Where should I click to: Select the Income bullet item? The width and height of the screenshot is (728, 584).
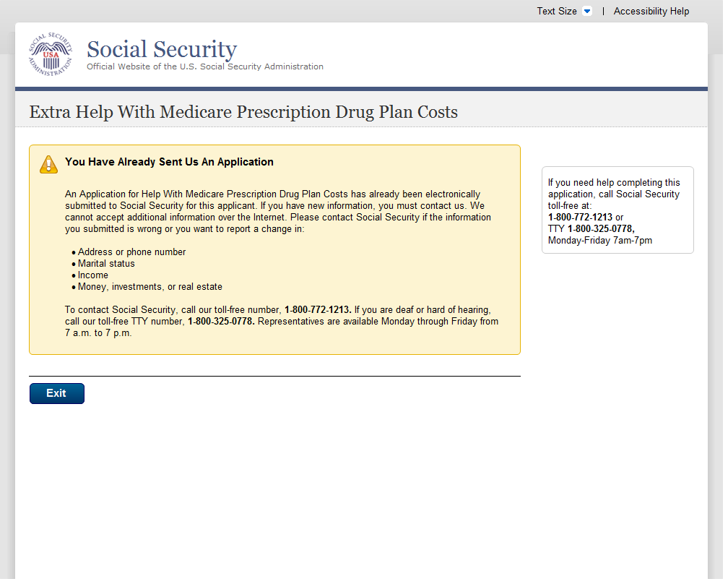93,275
